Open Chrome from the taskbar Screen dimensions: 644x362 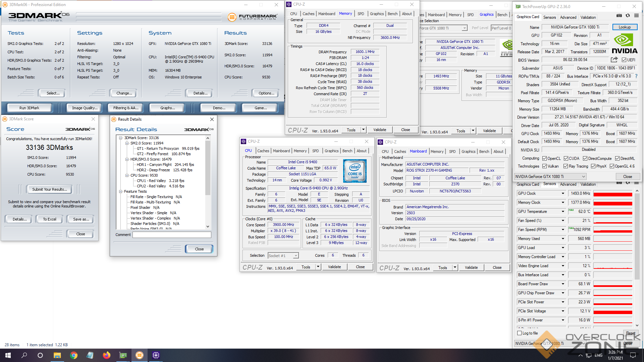point(73,355)
